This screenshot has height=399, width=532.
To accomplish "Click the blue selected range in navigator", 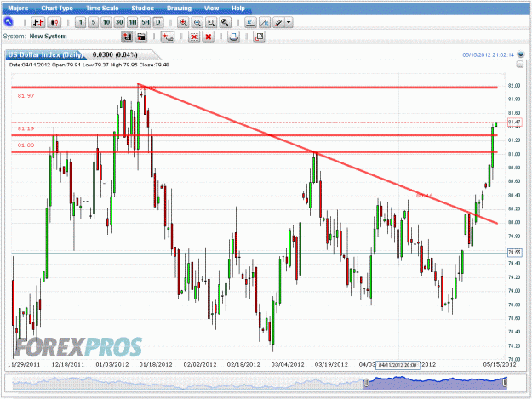I will click(x=436, y=384).
